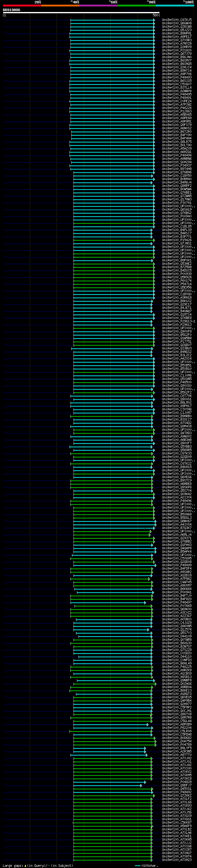This screenshot has height=868, width=197.
Task: Click hit label UniRef100_P04828
Action: point(177,782)
